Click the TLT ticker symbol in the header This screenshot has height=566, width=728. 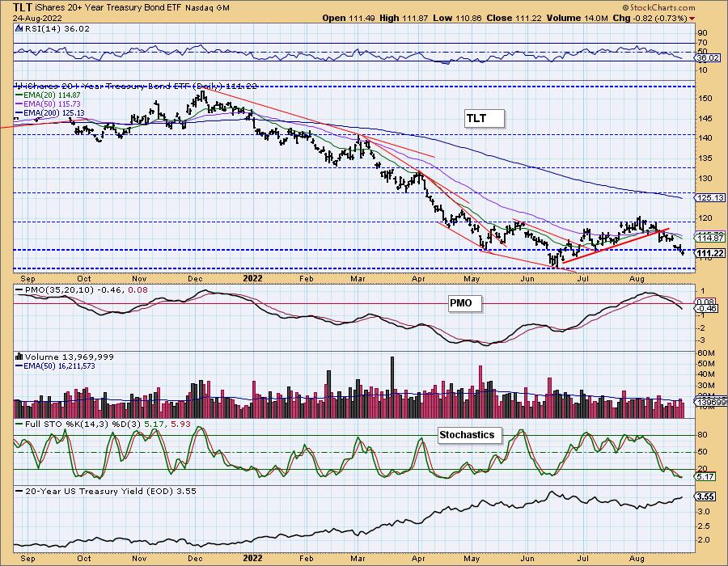click(23, 7)
